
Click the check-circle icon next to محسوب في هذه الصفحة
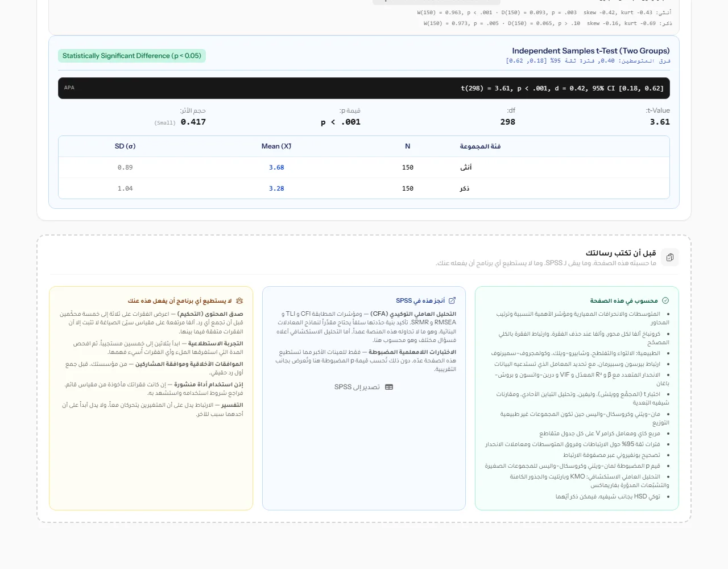tap(665, 300)
